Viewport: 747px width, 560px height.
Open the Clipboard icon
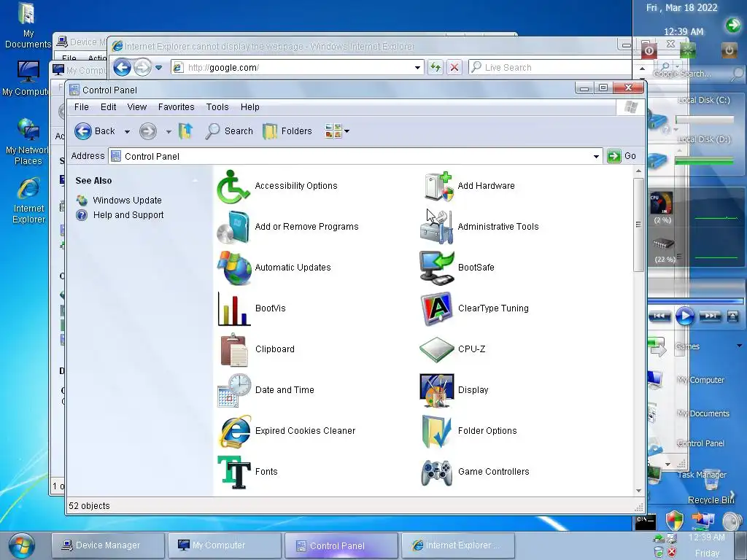234,349
